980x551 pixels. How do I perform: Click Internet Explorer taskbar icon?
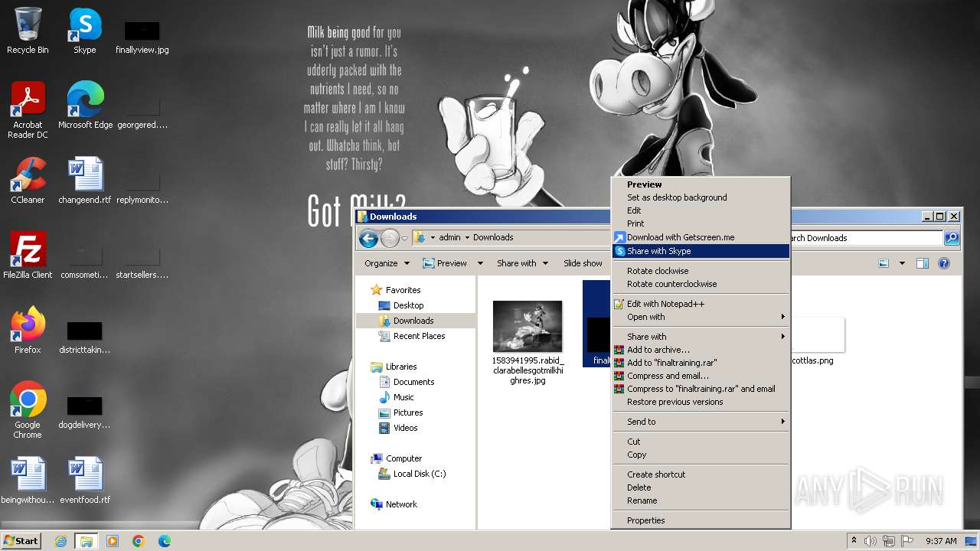60,541
